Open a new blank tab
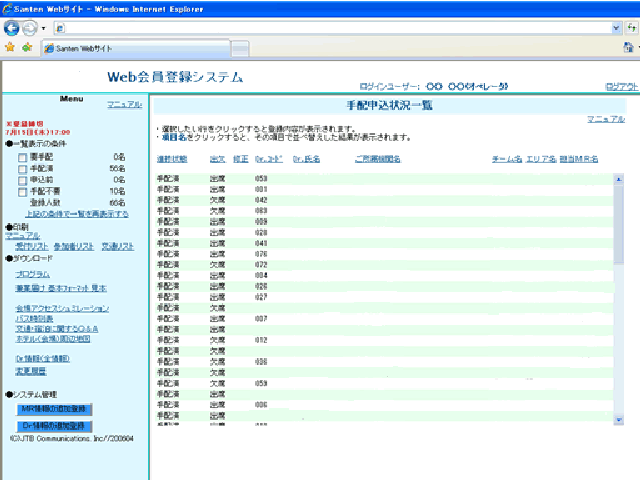640x480 pixels. click(x=240, y=49)
